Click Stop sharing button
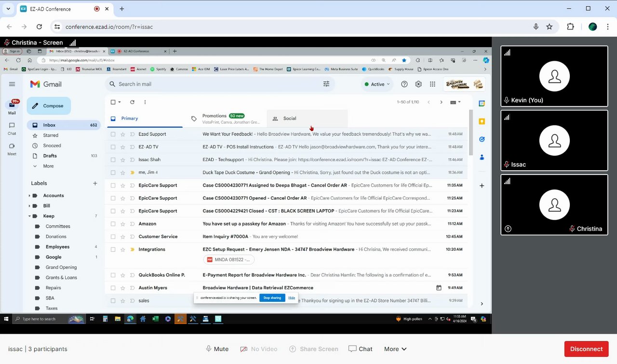 [272, 298]
